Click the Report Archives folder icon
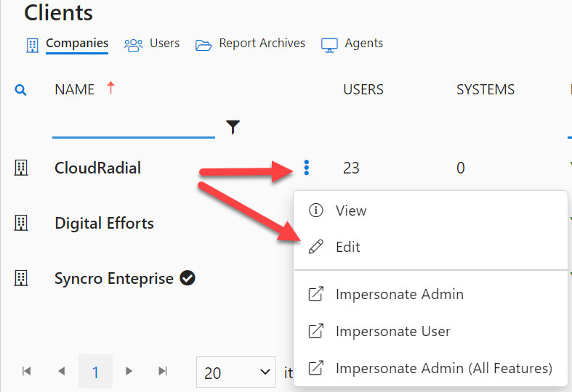Viewport: 572px width, 392px height. [x=204, y=45]
